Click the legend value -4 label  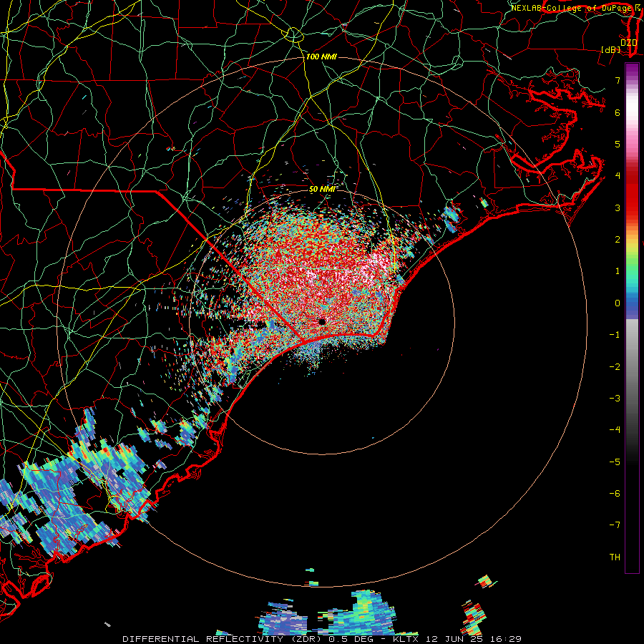click(615, 430)
